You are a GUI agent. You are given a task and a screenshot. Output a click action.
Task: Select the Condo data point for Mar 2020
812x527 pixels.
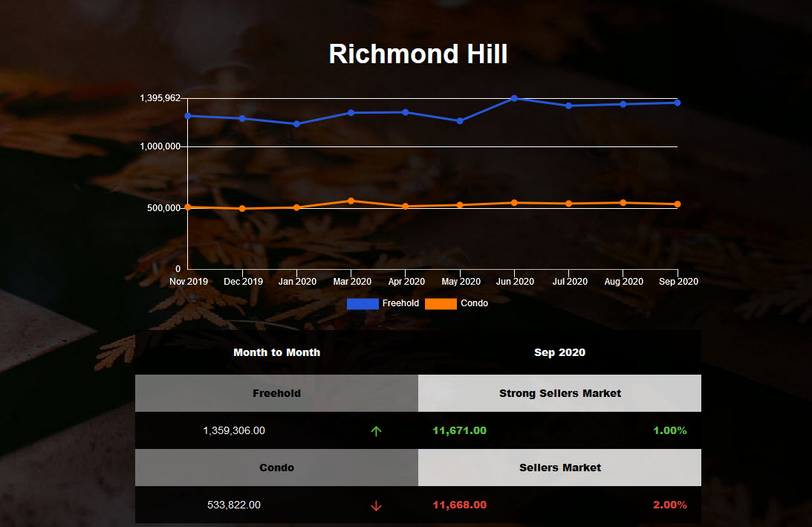pyautogui.click(x=351, y=201)
